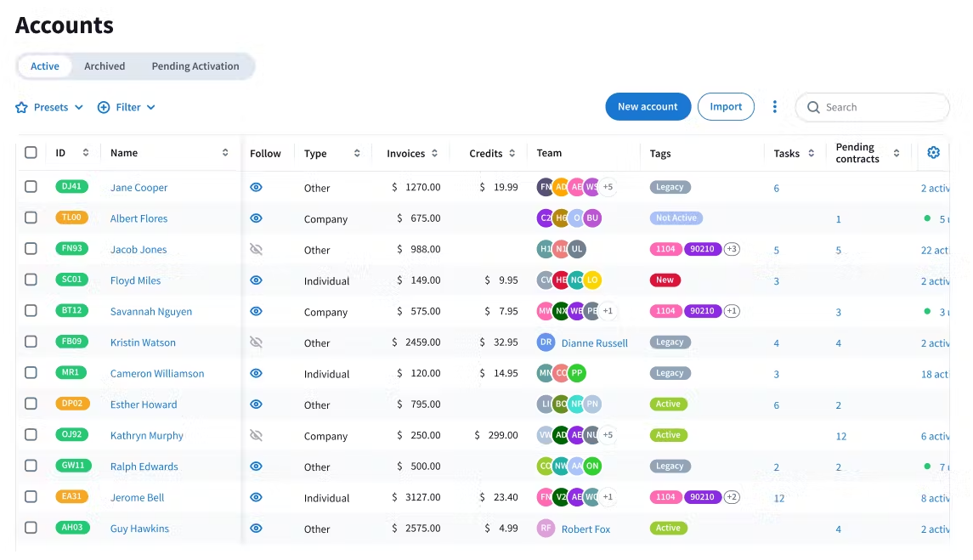Click the 1104 tag for Jerome Bell
Image resolution: width=973 pixels, height=560 pixels.
(665, 497)
